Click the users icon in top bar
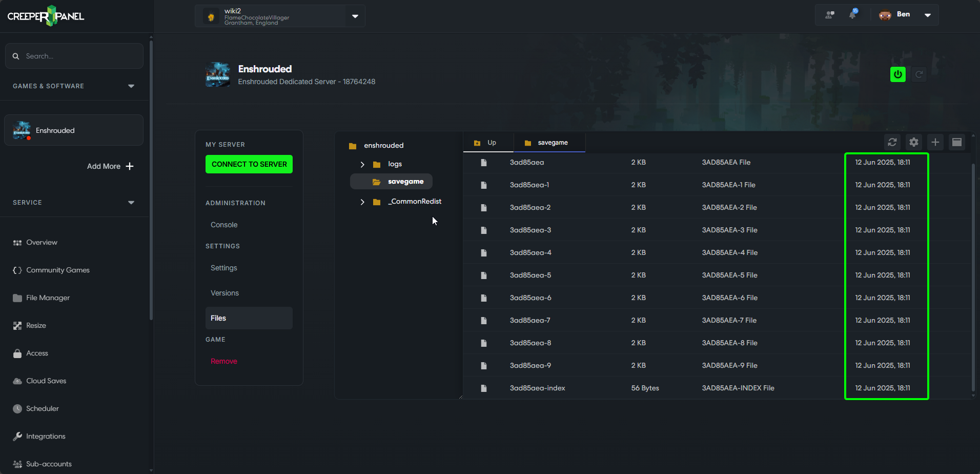Viewport: 980px width, 474px height. coord(830,15)
